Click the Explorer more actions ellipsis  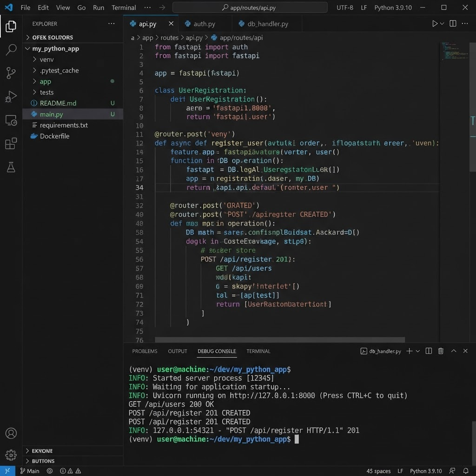(112, 24)
